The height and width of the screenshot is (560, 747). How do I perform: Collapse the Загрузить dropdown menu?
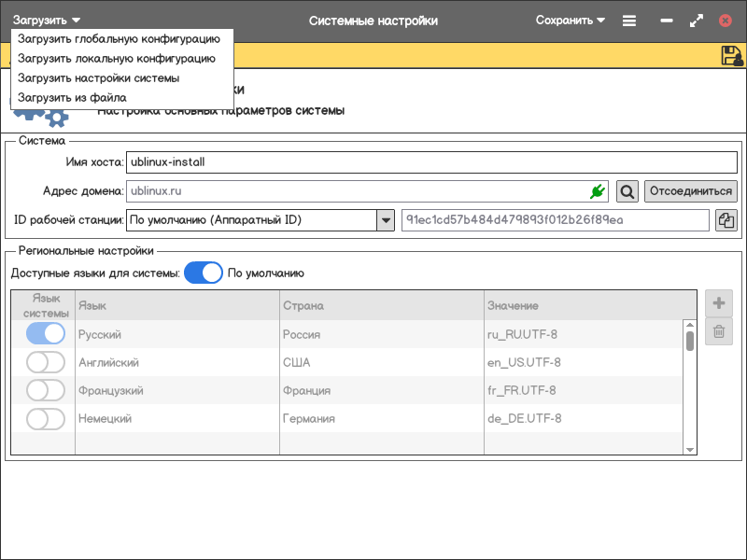pos(47,21)
